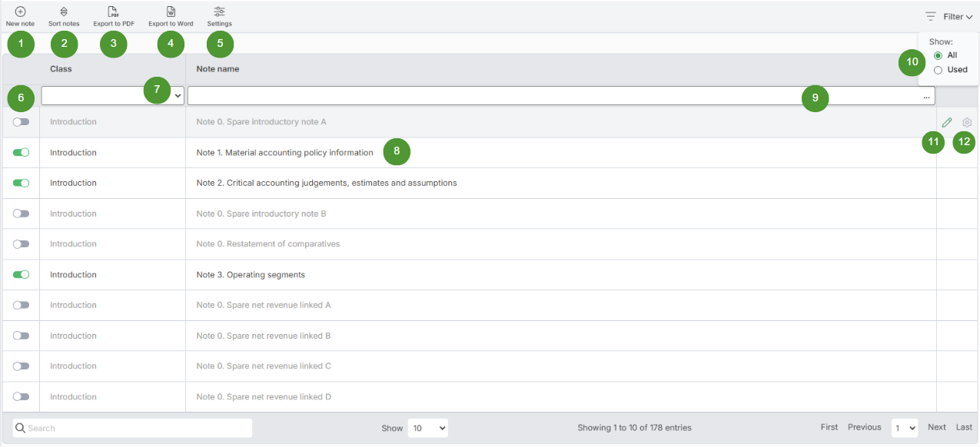
Task: Sort by the Note name column header
Action: (218, 69)
